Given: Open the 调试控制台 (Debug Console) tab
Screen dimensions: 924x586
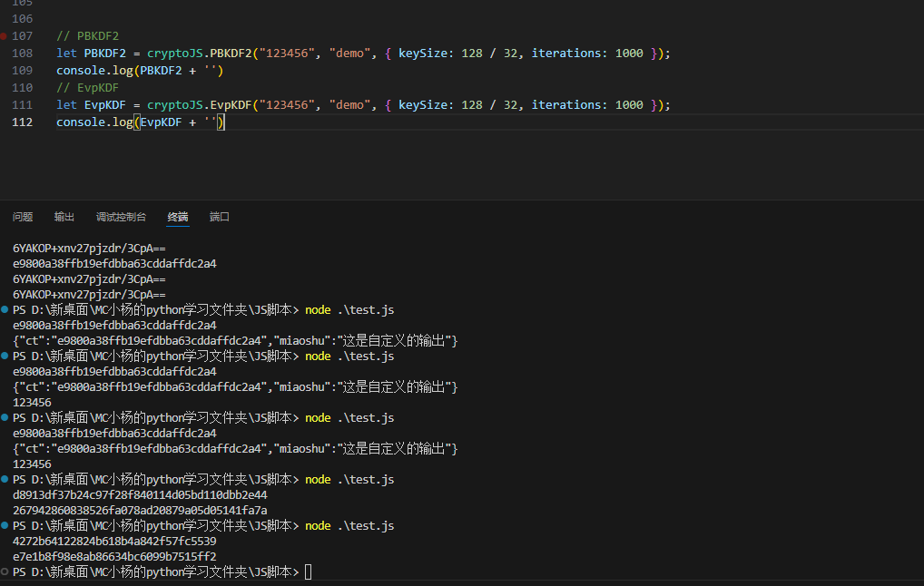Looking at the screenshot, I should point(121,217).
